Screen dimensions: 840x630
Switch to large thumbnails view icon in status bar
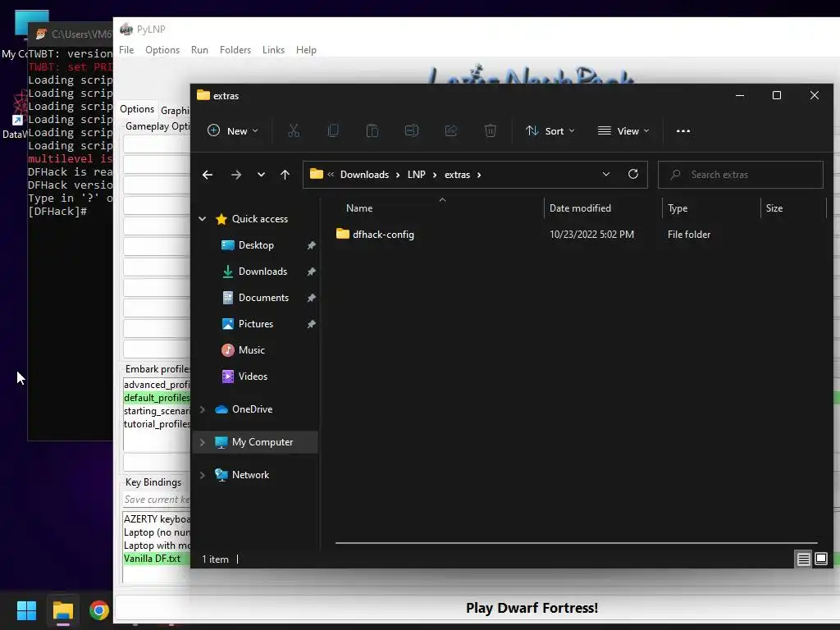click(820, 559)
